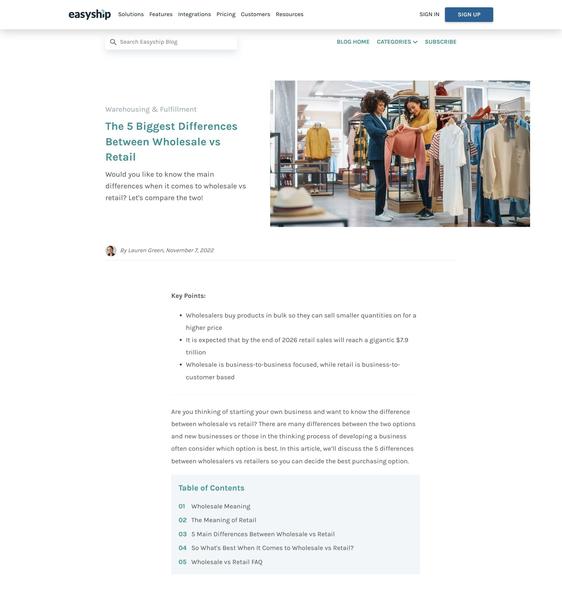This screenshot has width=562, height=600.
Task: Jump to The Meaning of Retail
Action: (224, 520)
